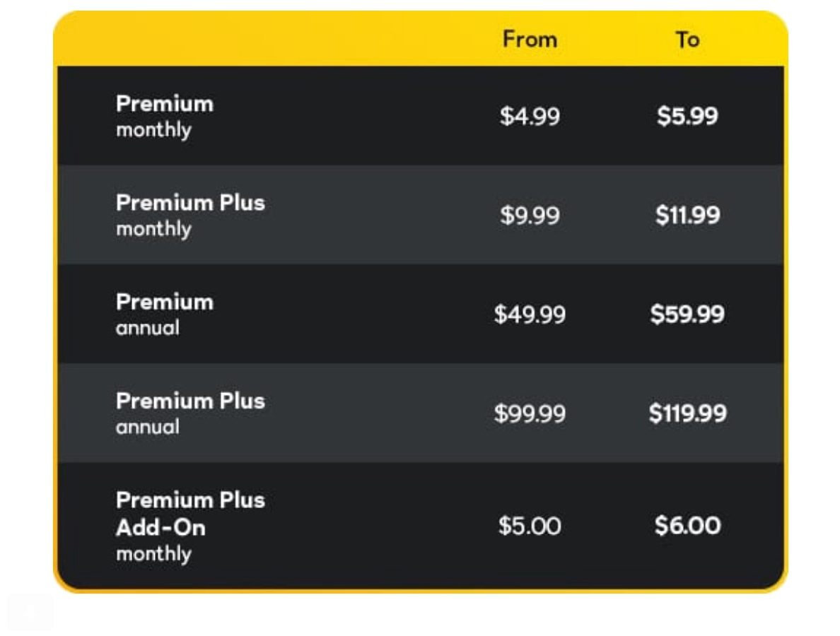Click the empty yellow header area left of 'From'
The height and width of the screenshot is (636, 840).
click(x=269, y=40)
